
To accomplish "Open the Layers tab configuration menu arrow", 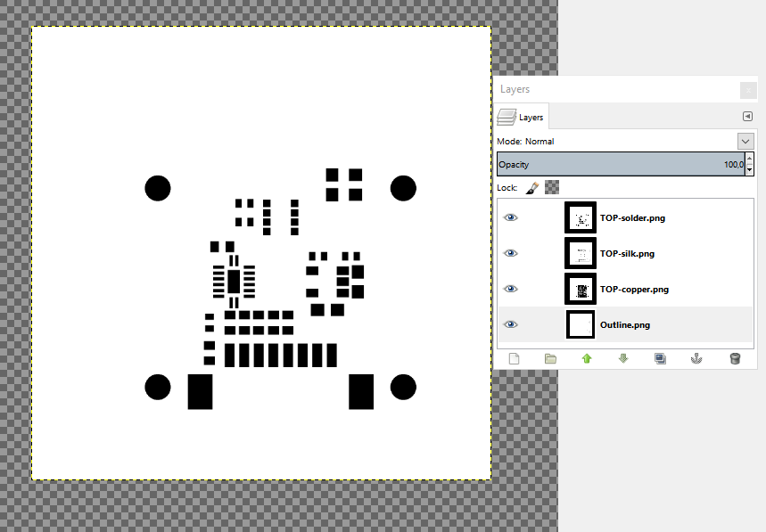I will click(x=747, y=116).
